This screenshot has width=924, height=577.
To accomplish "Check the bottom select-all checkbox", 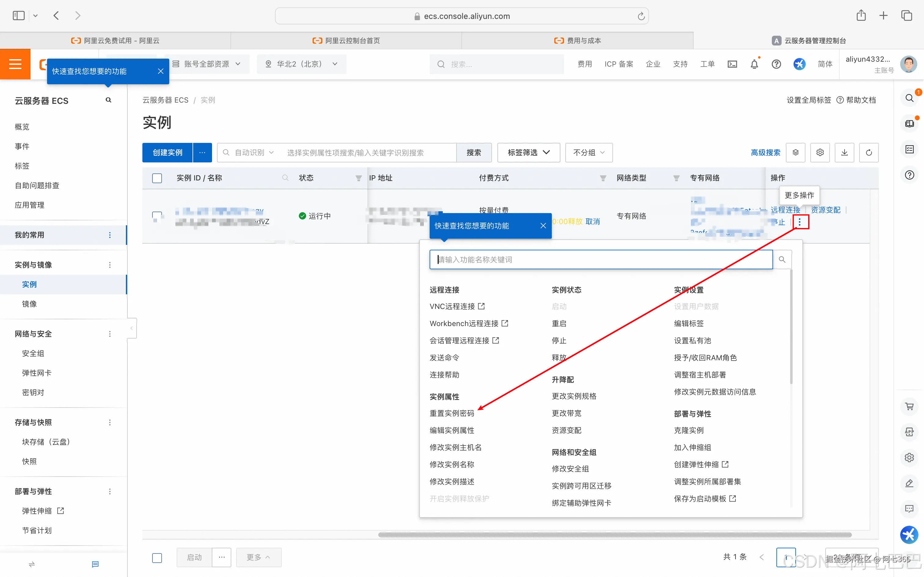I will [157, 557].
